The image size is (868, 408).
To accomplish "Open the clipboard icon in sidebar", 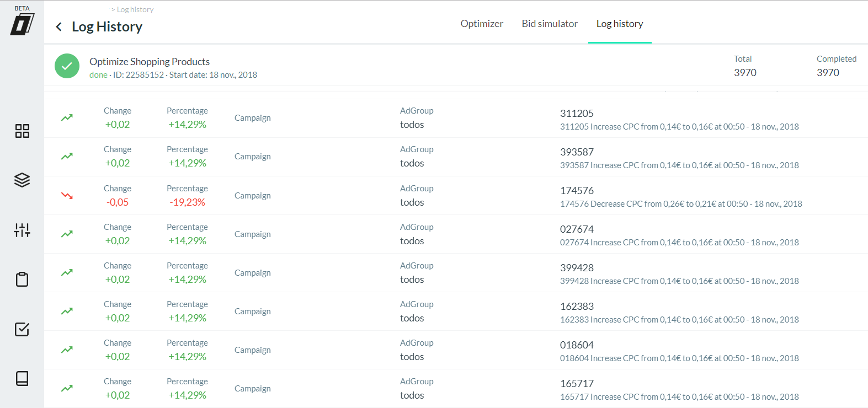I will (x=22, y=280).
